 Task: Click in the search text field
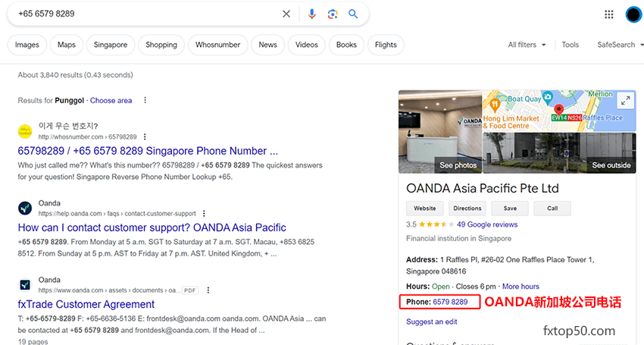[x=144, y=14]
